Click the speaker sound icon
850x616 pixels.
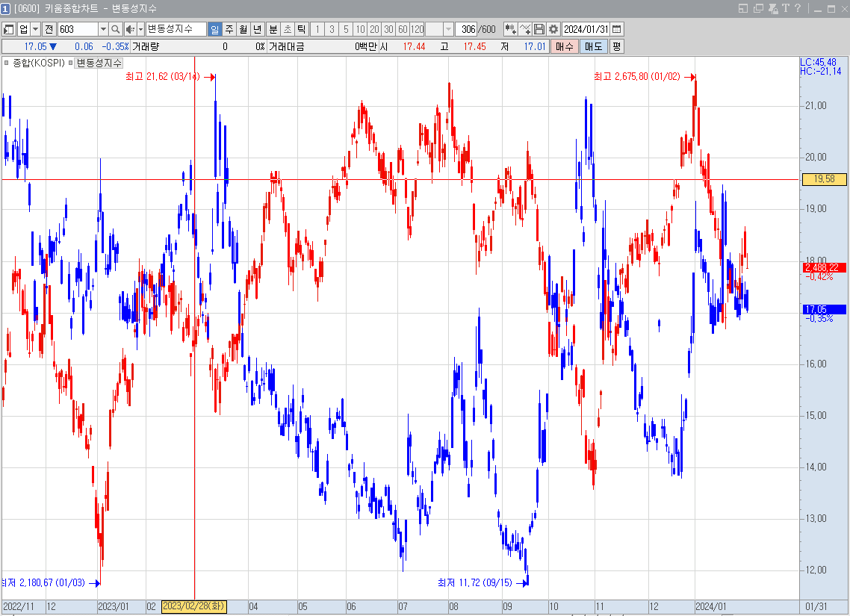130,29
